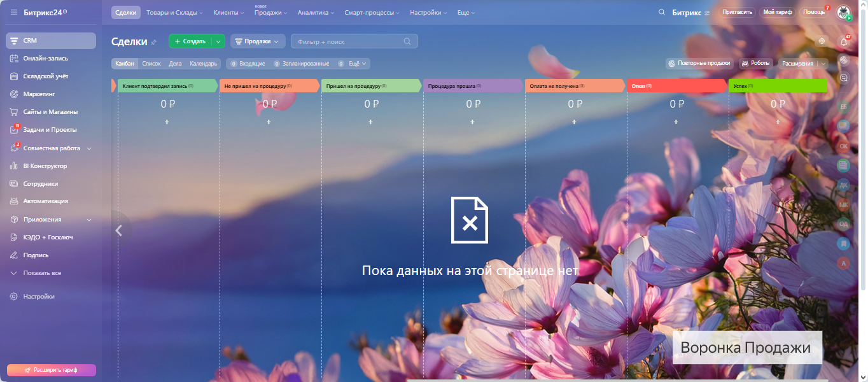Click the Пригласить button
Screen dimensions: 868x382
738,12
